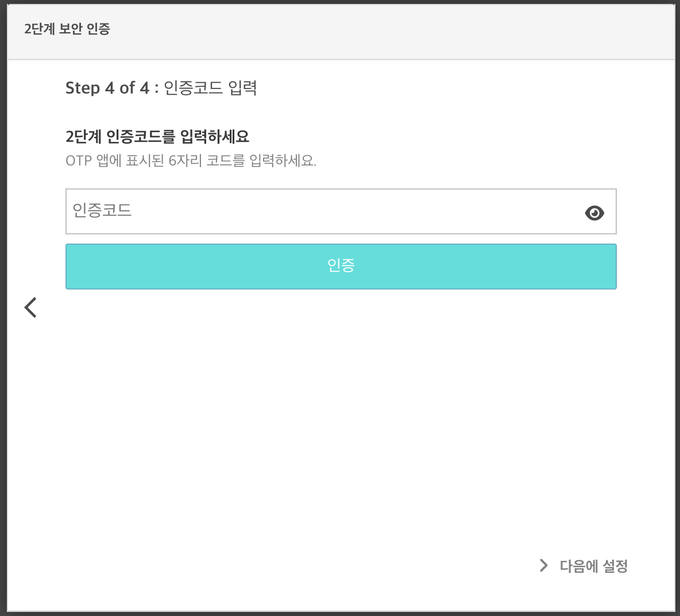Reveal the hidden authentication code
Screen dimensions: 680x616
click(594, 213)
